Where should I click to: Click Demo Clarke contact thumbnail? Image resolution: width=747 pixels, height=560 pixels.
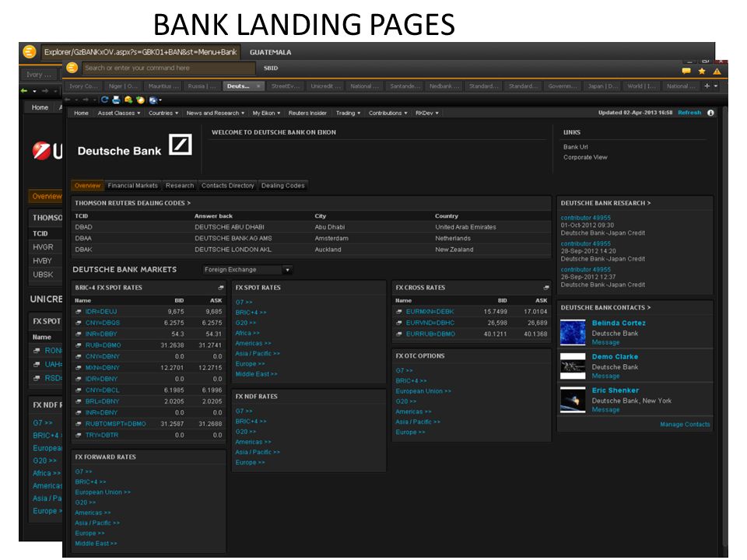coord(573,366)
